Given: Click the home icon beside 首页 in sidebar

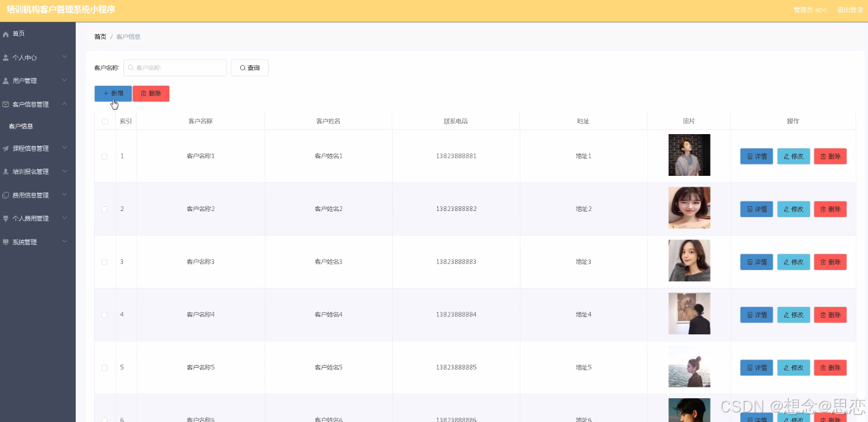Looking at the screenshot, I should click(x=6, y=35).
